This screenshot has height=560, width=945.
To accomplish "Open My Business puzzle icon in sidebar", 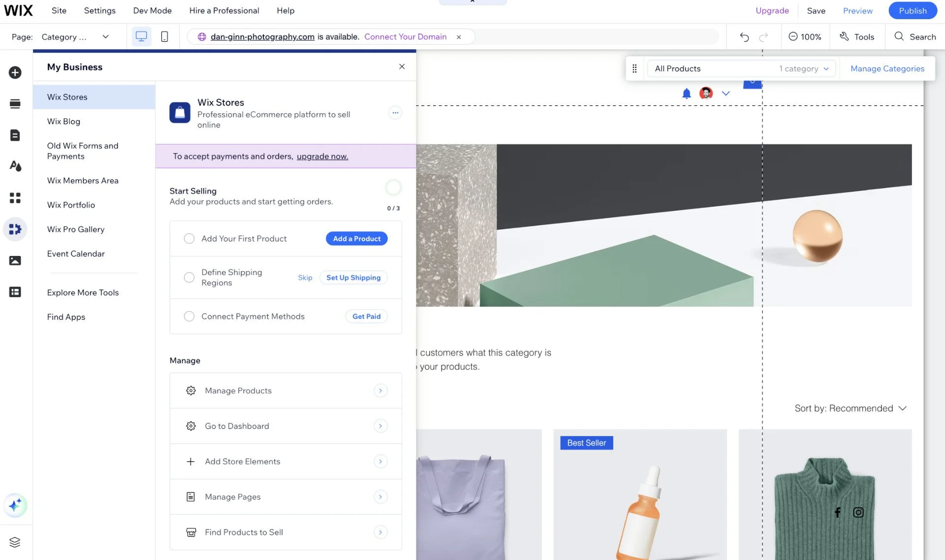I will coord(15,229).
